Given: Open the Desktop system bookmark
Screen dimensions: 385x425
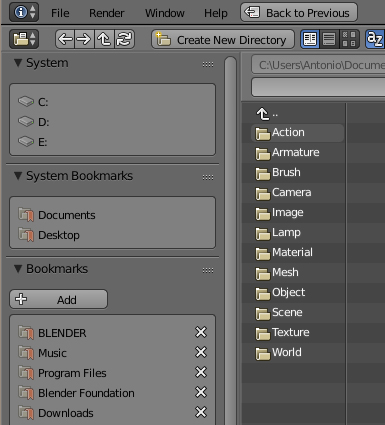Looking at the screenshot, I should 113,235.
